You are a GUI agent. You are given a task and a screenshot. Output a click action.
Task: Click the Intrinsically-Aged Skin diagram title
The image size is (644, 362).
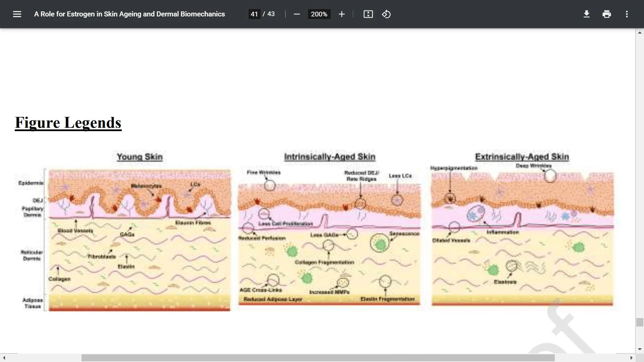tap(330, 157)
